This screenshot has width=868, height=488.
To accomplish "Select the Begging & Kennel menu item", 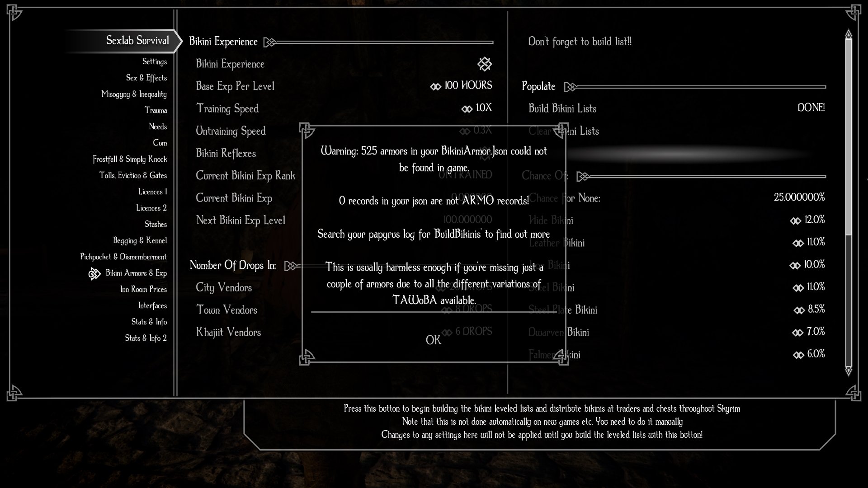I will pyautogui.click(x=140, y=240).
